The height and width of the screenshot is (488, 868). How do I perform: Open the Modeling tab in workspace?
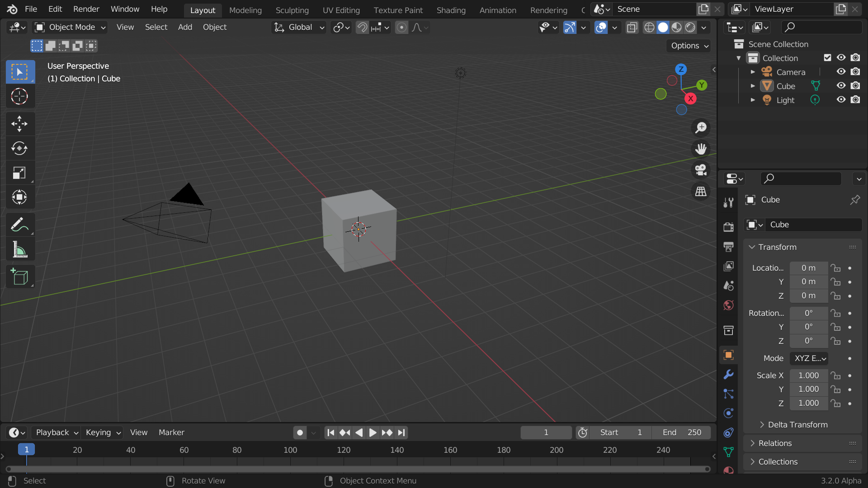click(245, 10)
